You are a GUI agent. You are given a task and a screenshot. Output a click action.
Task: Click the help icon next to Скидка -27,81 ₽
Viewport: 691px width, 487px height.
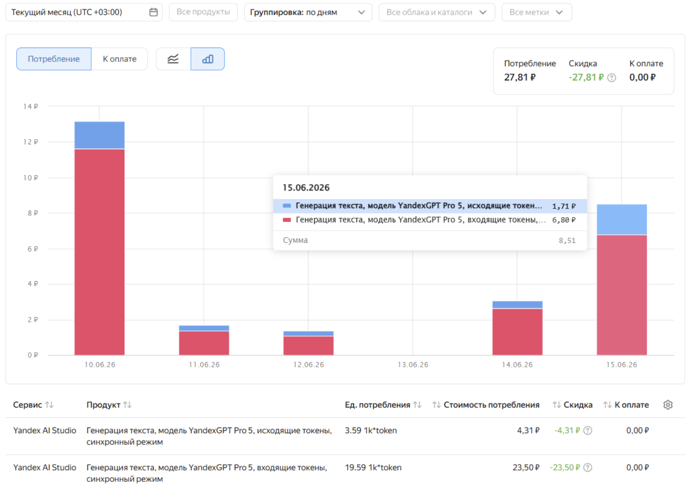click(612, 78)
